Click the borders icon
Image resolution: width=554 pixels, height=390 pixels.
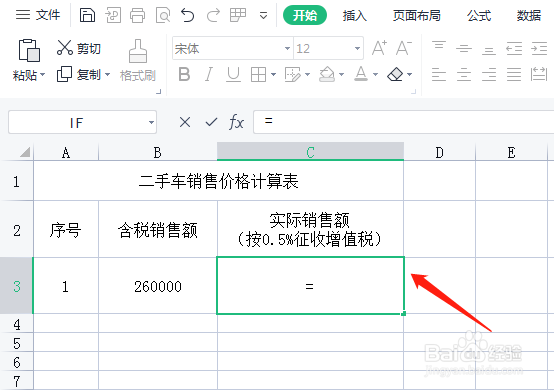(x=258, y=75)
